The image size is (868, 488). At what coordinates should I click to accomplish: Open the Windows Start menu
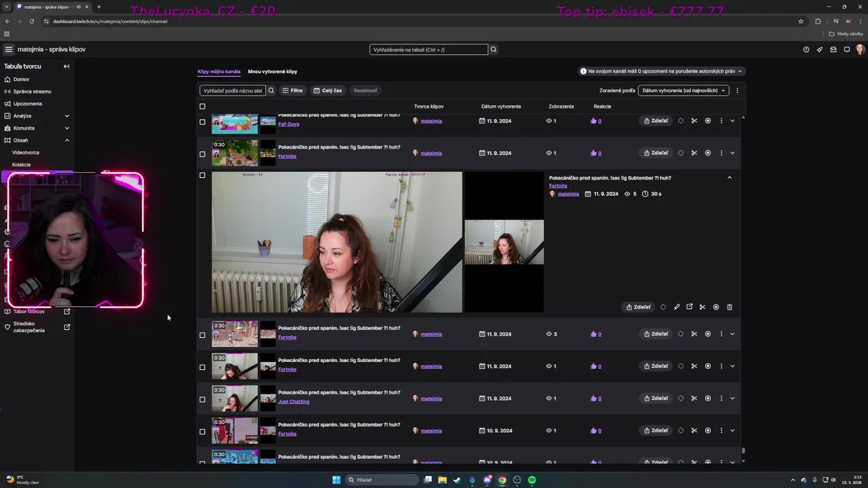click(x=336, y=480)
